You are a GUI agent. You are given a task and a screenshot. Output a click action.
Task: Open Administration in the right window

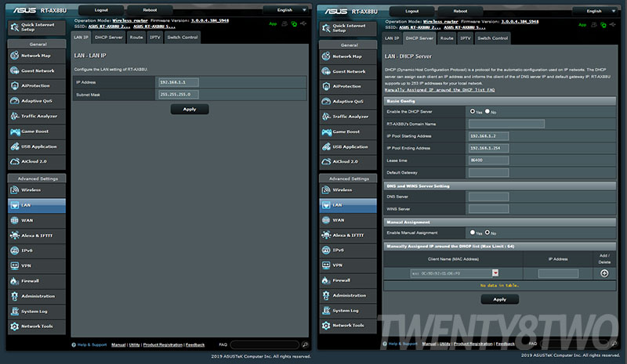(348, 296)
